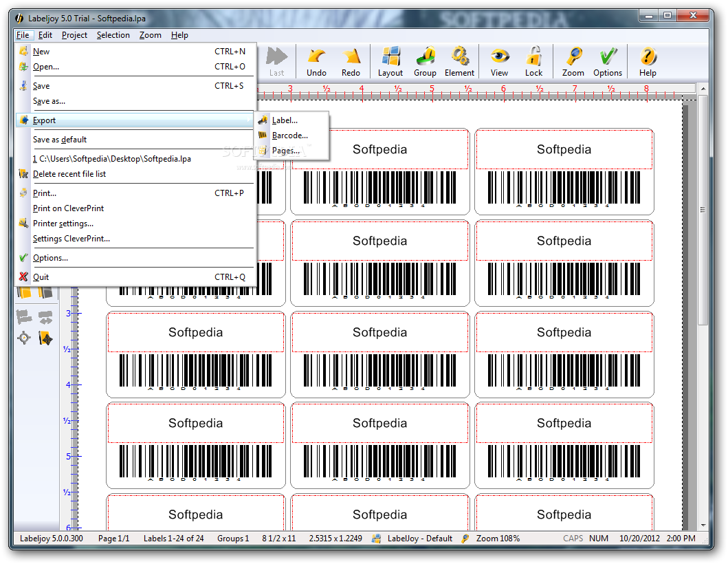
Task: Click 'LabelJoy - Default' status text
Action: (x=420, y=539)
